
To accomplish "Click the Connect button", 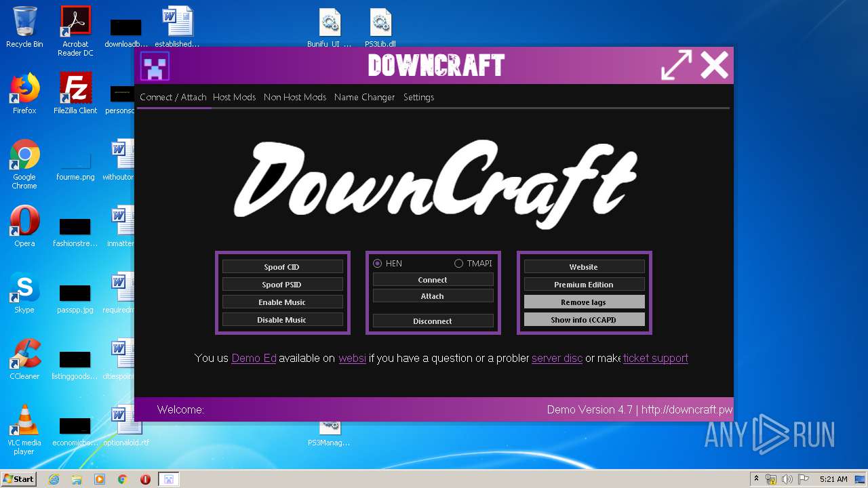I will (x=433, y=280).
